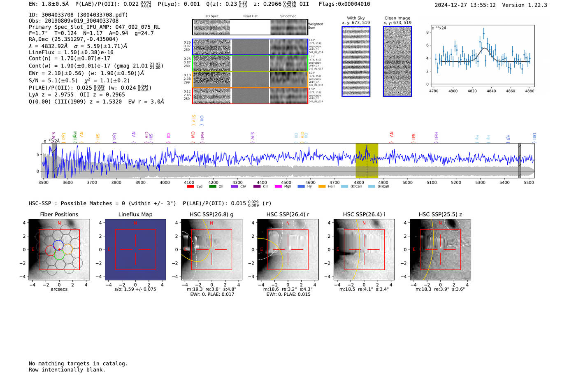
Task: Click the 'Row intentionally blank.' text
Action: 67,370
